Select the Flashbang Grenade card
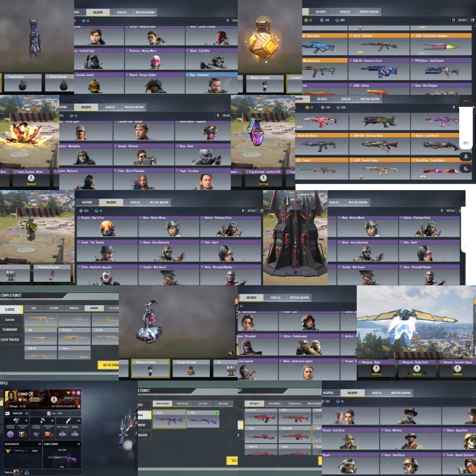 pos(52,273)
